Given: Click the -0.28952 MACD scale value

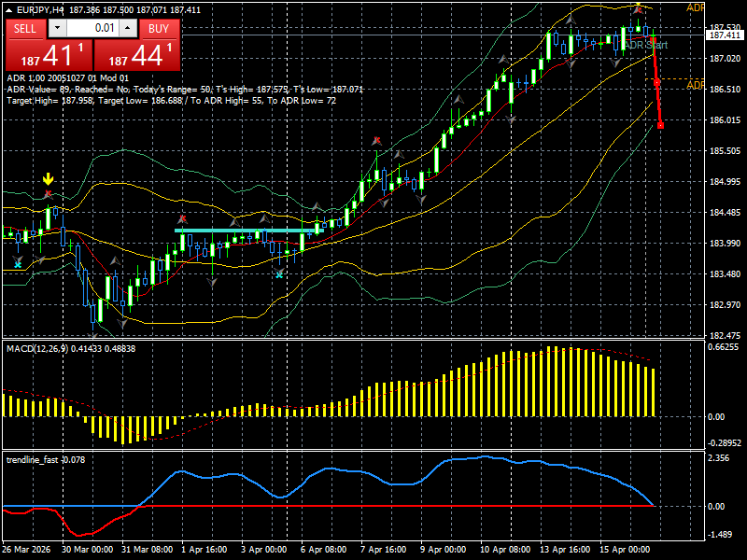Looking at the screenshot, I should pyautogui.click(x=725, y=442).
